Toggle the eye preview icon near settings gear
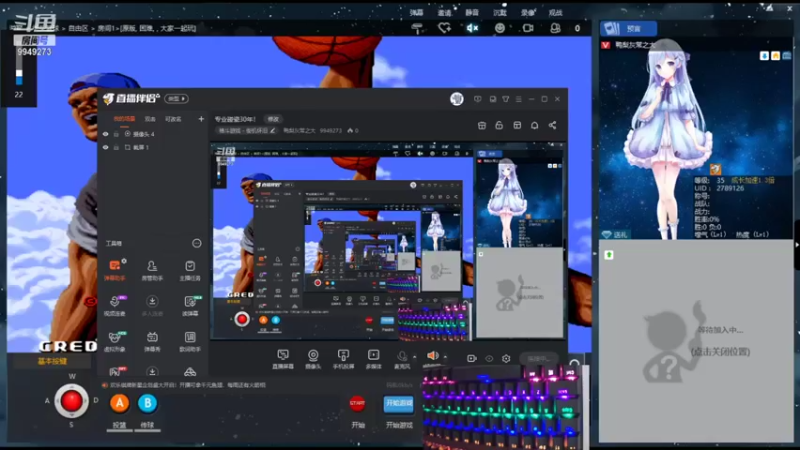This screenshot has width=800, height=450. point(489,359)
